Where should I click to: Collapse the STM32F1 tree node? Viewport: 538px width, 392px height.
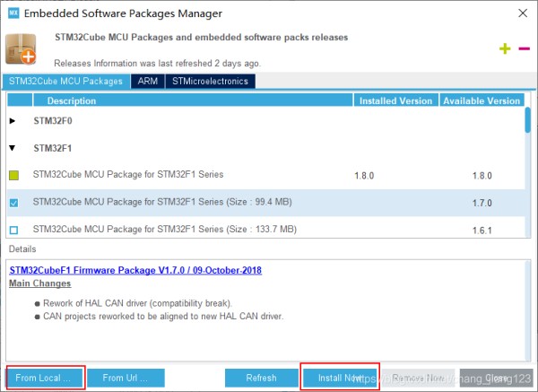[x=13, y=148]
